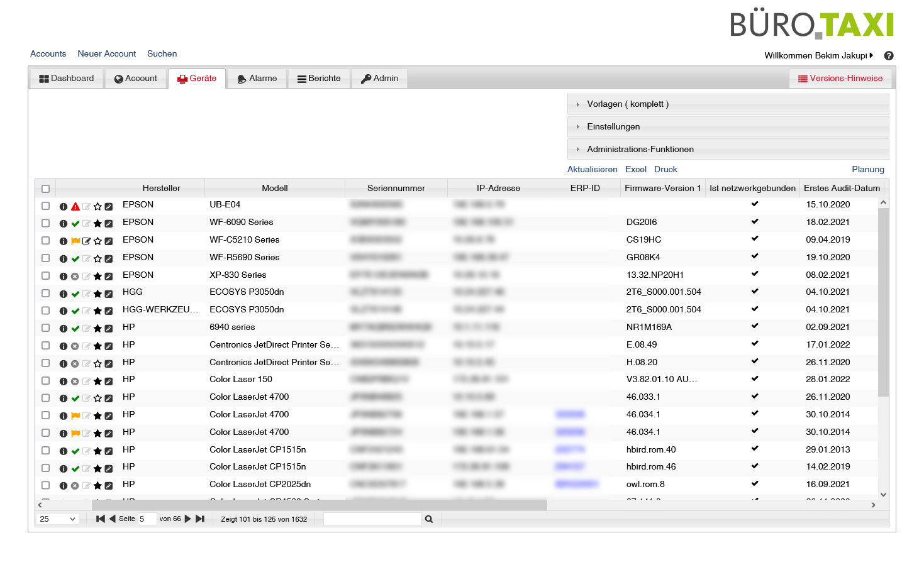Expand the Vorlagen (komplett) panel
Viewport: 924px width, 577px height.
627,104
